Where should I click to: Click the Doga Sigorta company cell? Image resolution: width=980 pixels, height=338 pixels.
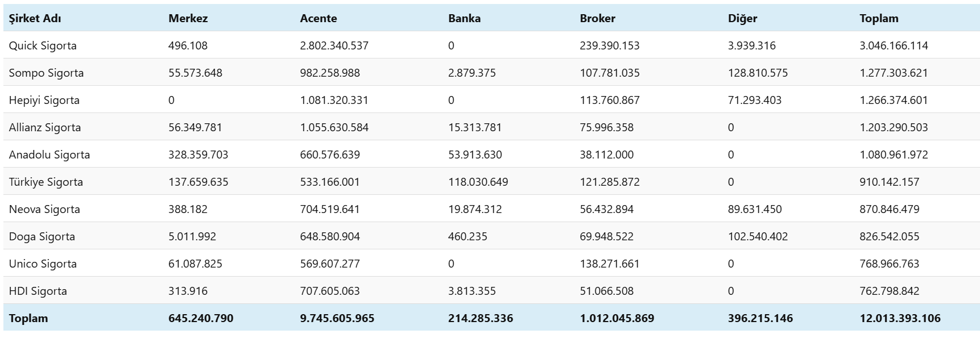coord(42,236)
